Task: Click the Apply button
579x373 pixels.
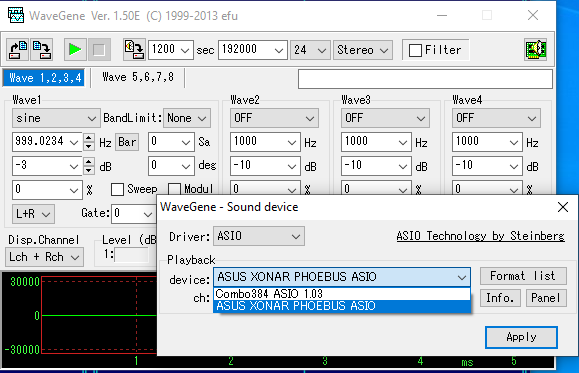Action: 521,337
